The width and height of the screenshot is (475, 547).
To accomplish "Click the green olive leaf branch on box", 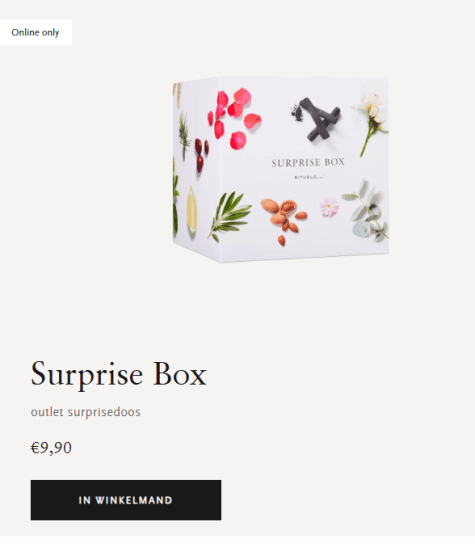I will (230, 216).
